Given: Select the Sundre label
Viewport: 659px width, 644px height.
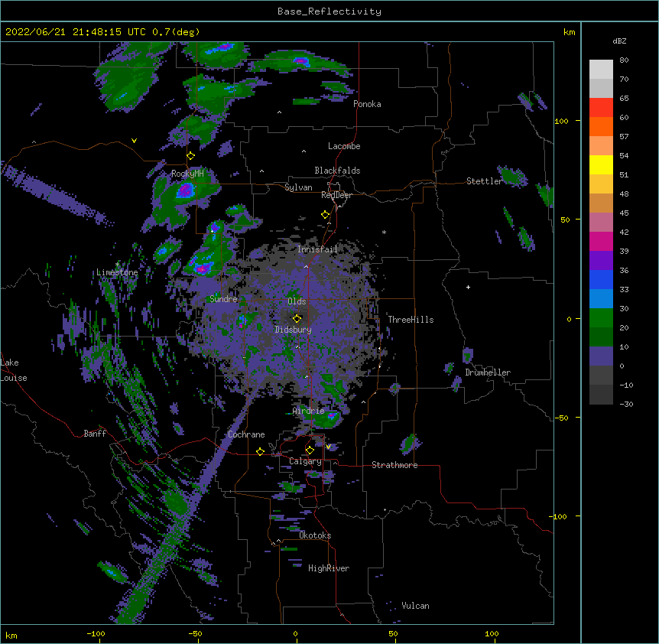Looking at the screenshot, I should tap(223, 299).
